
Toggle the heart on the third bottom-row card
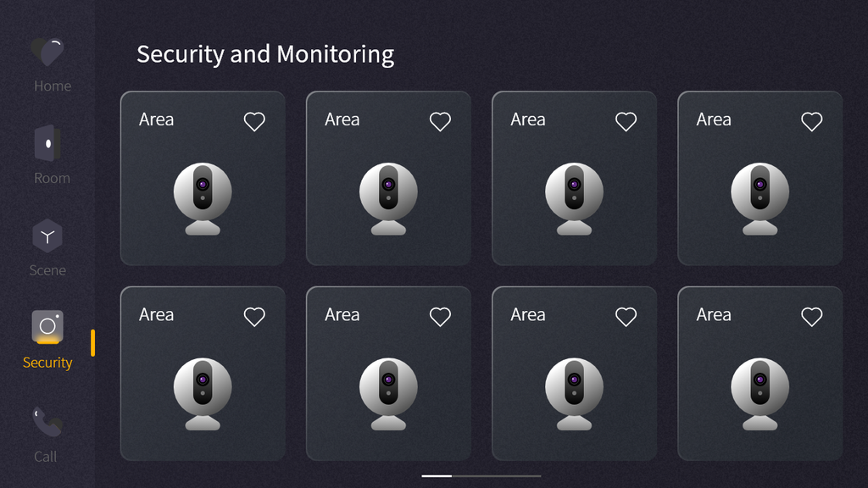point(626,316)
